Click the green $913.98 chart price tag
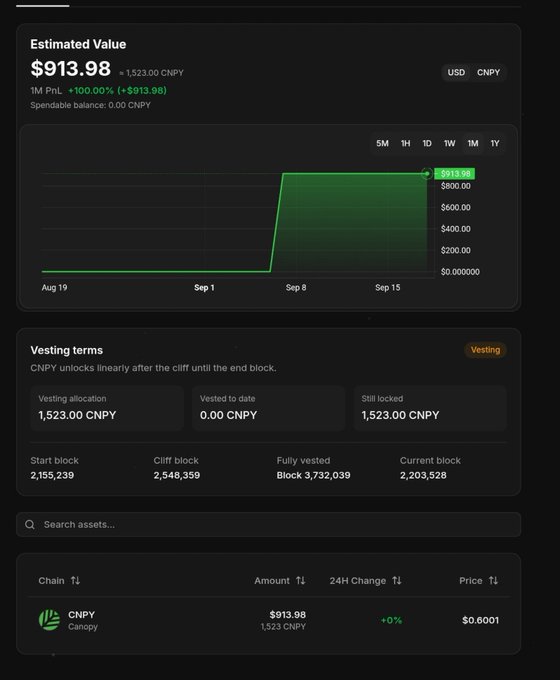 click(455, 174)
